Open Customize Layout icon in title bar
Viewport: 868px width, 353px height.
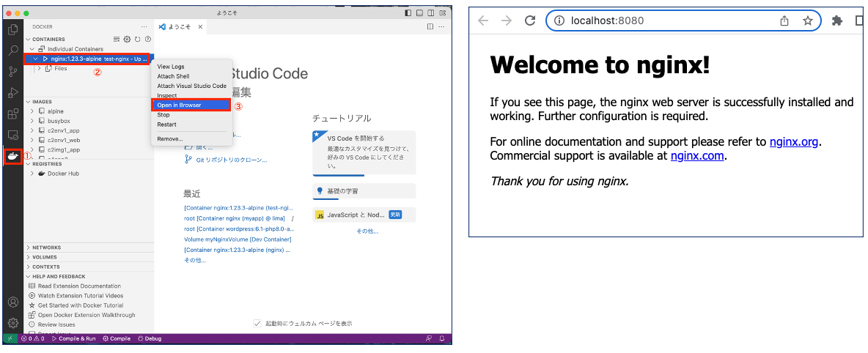(442, 12)
